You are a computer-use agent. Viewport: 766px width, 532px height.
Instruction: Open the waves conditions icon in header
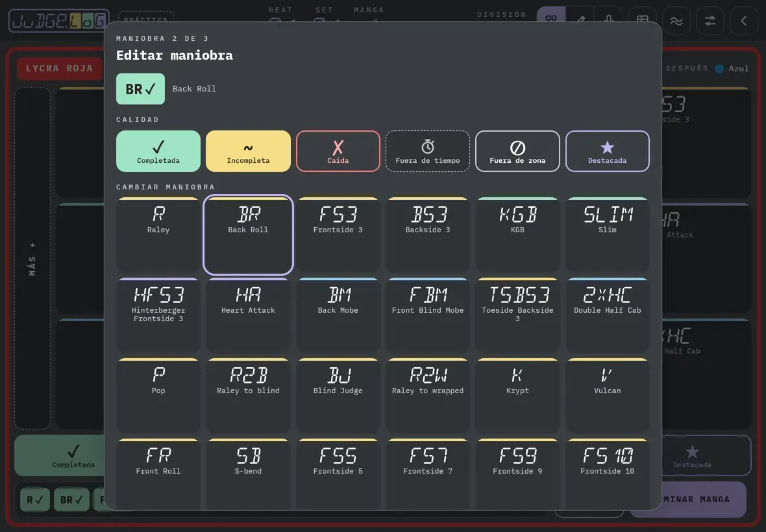[x=676, y=21]
